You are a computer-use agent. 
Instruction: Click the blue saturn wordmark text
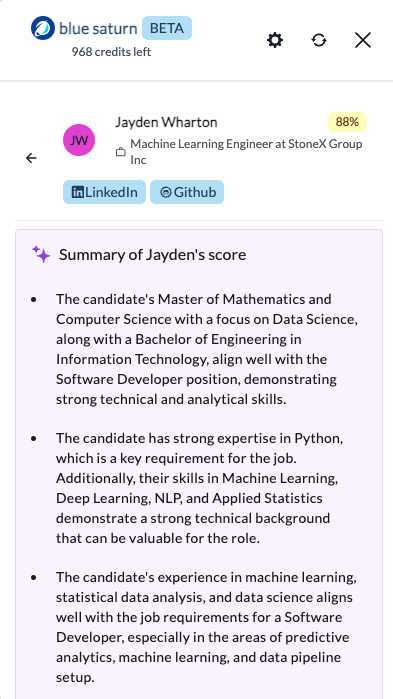(x=98, y=29)
